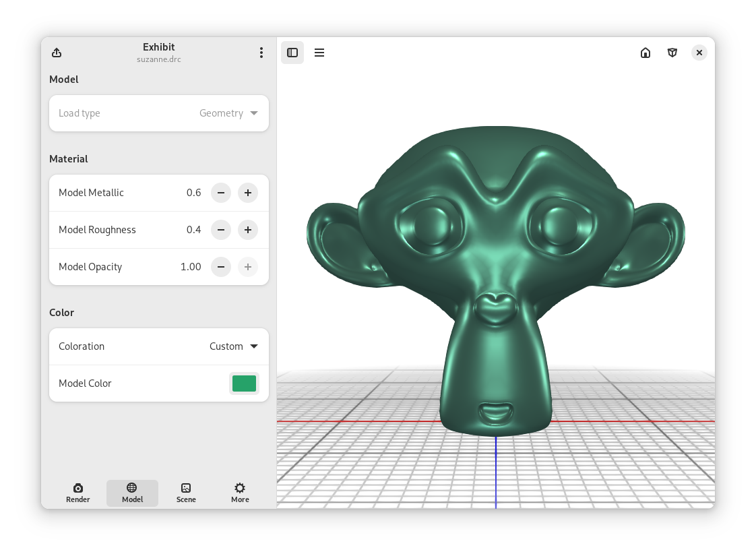Click the open file upload icon
Screen dimensions: 756x554
[x=57, y=53]
